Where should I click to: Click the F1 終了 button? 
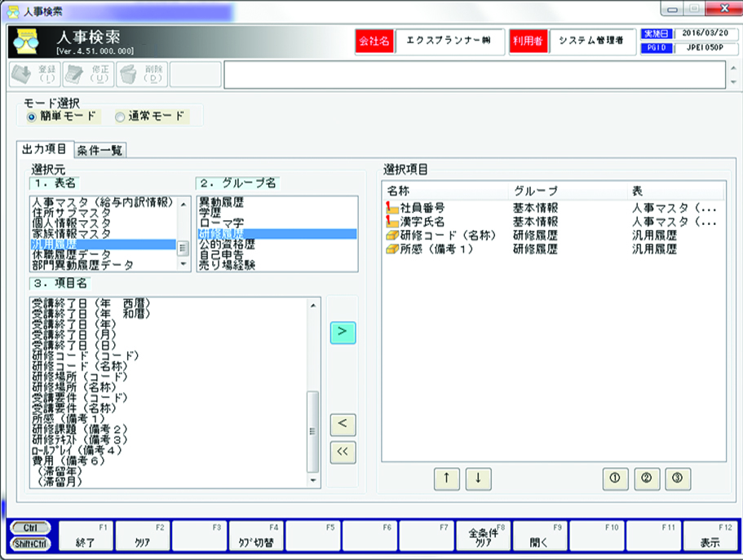click(x=86, y=535)
